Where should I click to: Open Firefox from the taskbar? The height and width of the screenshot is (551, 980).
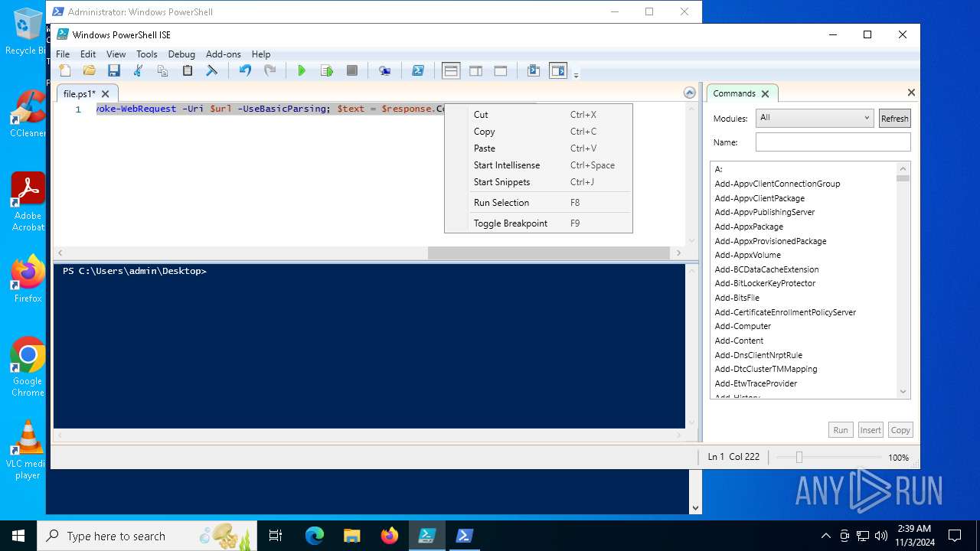click(389, 536)
